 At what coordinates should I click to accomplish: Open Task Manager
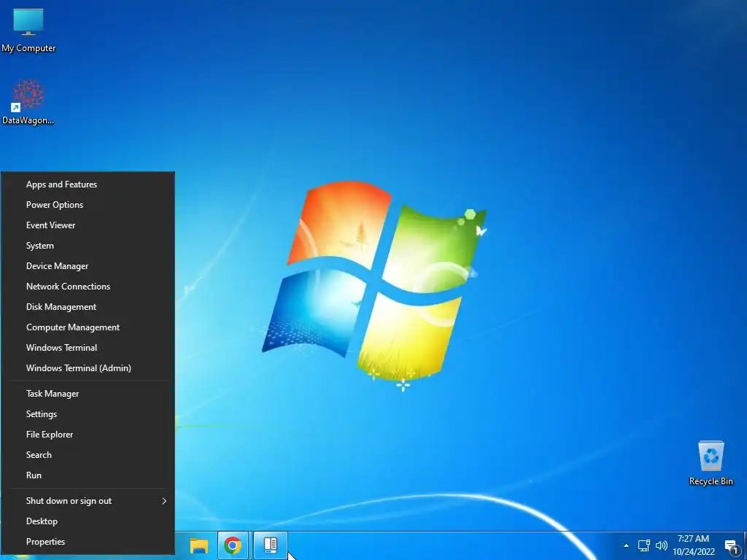tap(88, 394)
